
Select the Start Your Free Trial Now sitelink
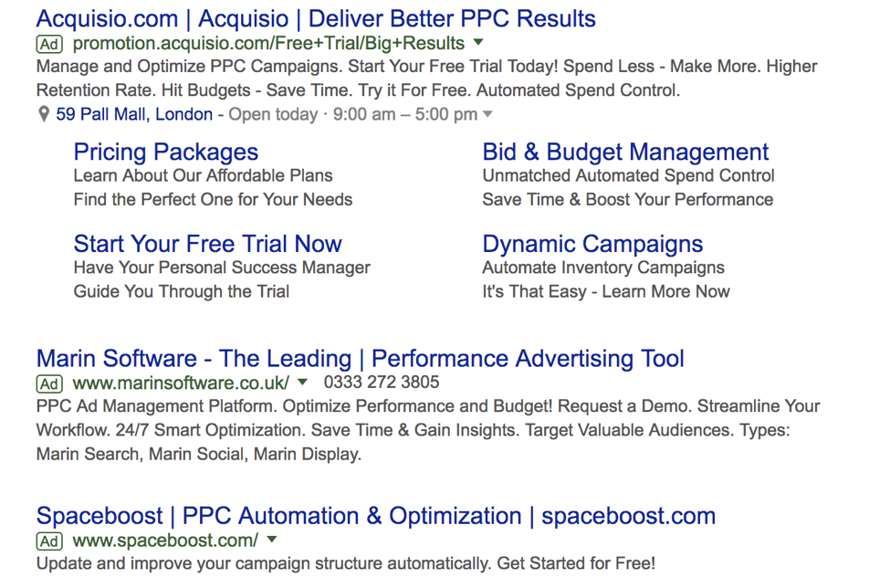207,244
